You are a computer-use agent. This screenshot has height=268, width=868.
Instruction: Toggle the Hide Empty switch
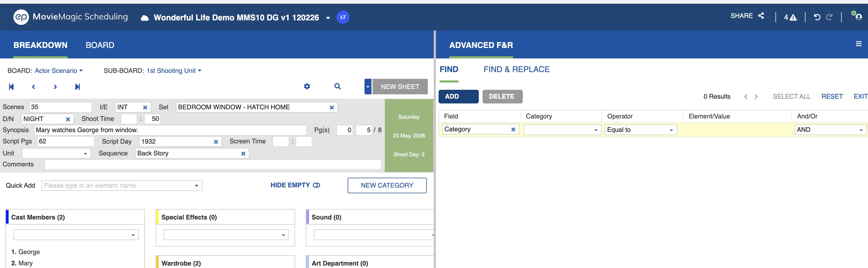317,185
